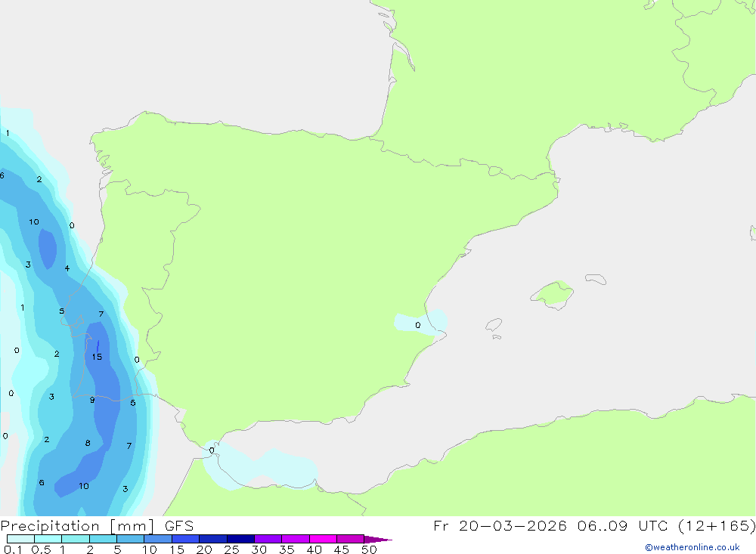Pick the 15–20 mm blue legend swatch
This screenshot has width=756, height=554.
point(186,539)
